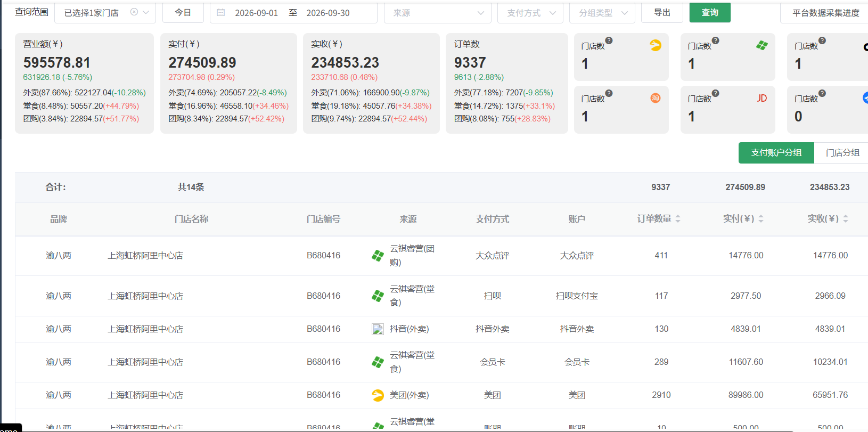Screen dimensions: 868x432
Task: Expand the 分组类型 dropdown
Action: [602, 13]
